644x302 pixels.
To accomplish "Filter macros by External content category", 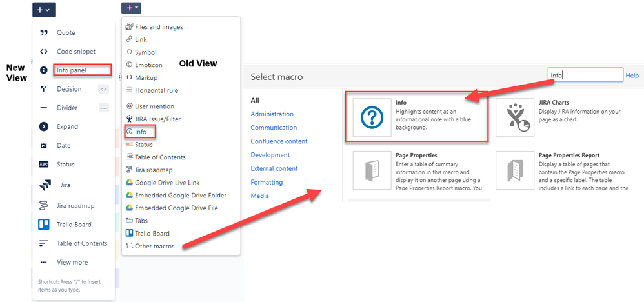I will [274, 169].
